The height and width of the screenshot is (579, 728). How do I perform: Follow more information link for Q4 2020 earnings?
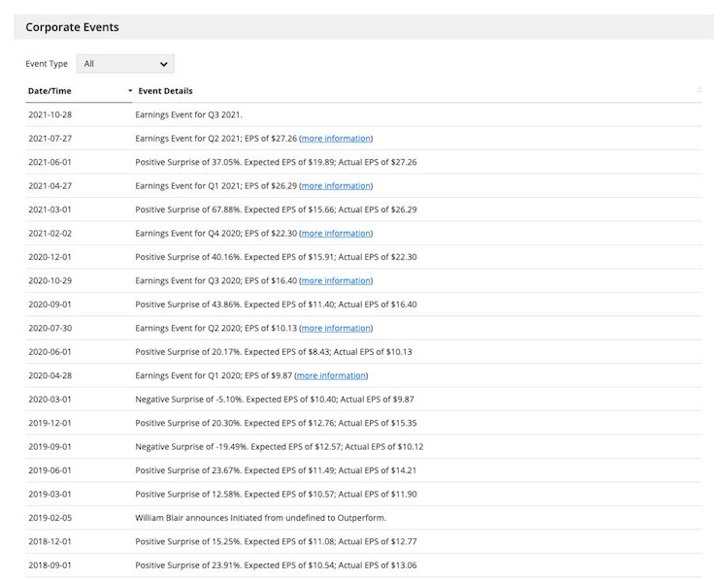point(336,233)
